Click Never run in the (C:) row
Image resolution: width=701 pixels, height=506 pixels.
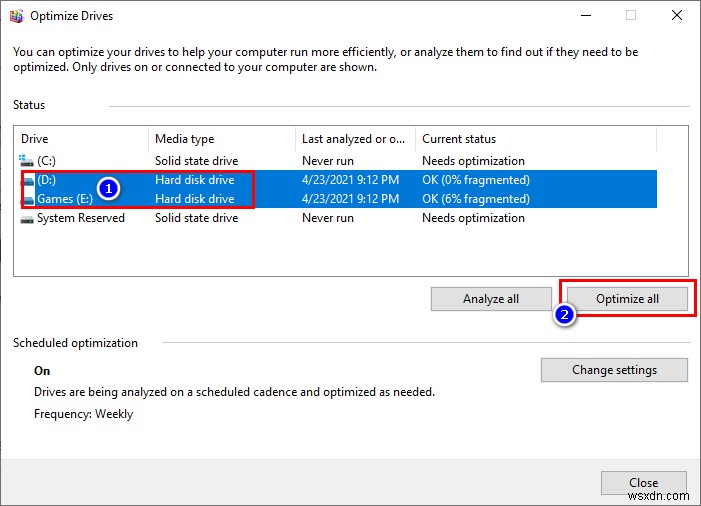tap(328, 161)
